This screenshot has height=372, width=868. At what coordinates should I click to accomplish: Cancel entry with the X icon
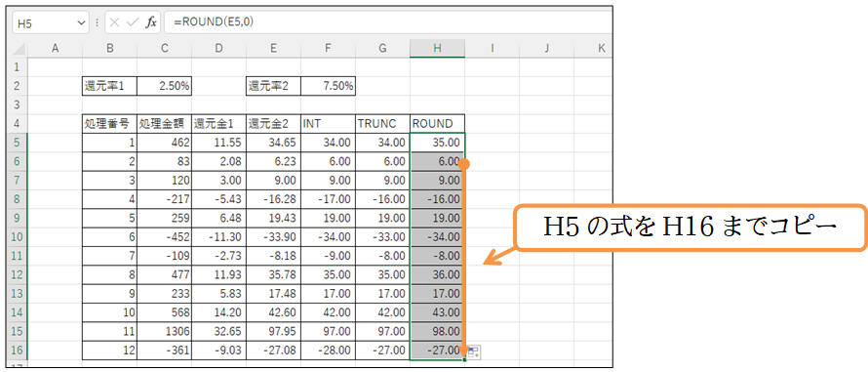pos(114,22)
